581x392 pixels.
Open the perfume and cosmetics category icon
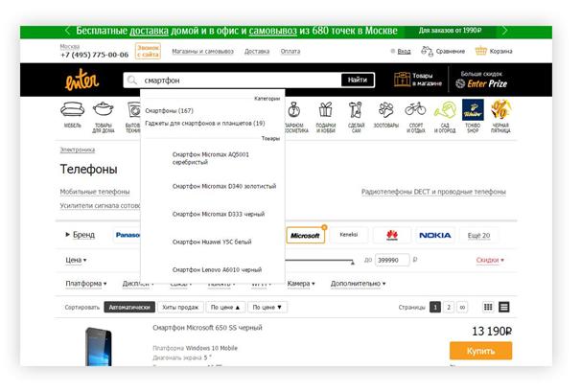(294, 109)
